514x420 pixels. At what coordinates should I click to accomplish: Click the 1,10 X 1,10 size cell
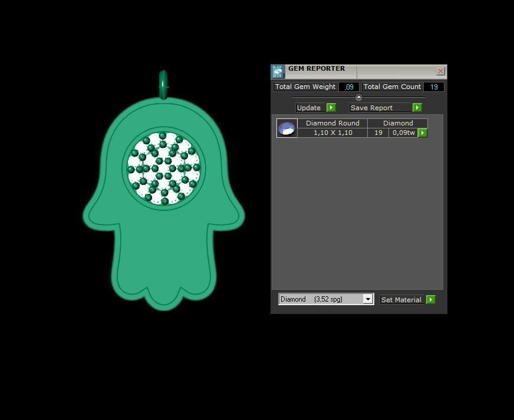click(332, 133)
